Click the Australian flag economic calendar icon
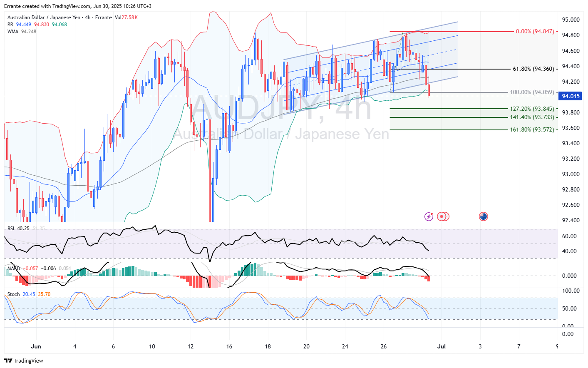This screenshot has width=588, height=368. [x=483, y=216]
